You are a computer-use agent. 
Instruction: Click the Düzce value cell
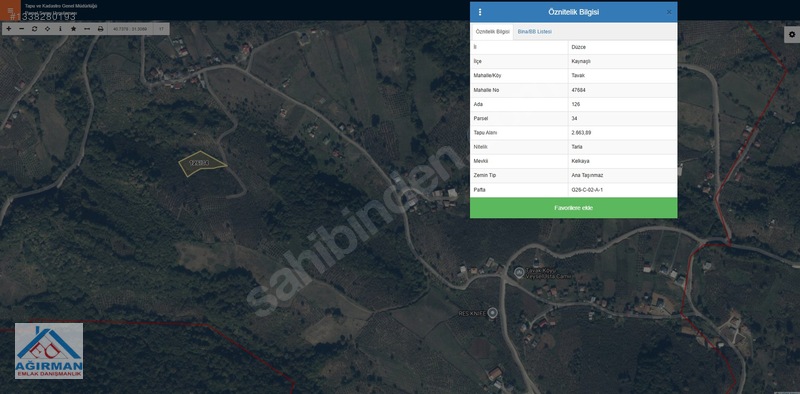point(622,47)
